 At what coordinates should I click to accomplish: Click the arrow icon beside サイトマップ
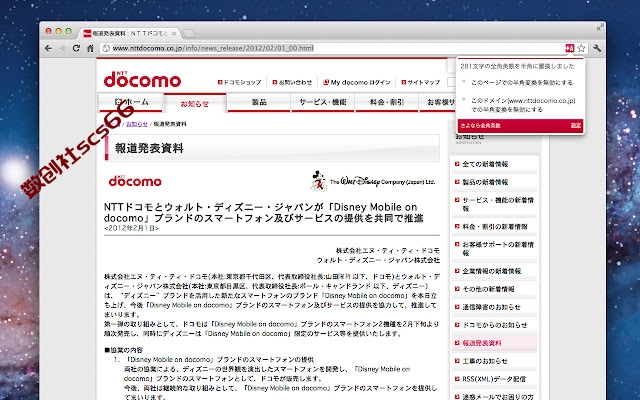[x=404, y=82]
